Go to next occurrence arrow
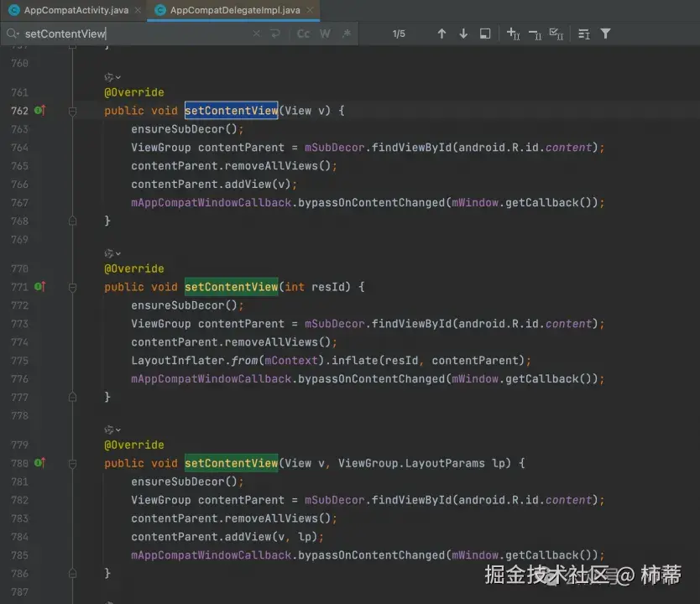The height and width of the screenshot is (604, 700). tap(463, 34)
